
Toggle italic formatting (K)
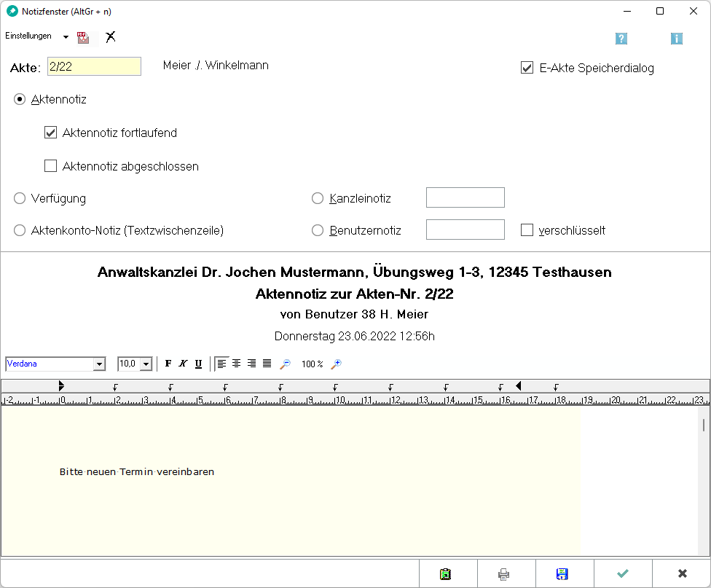[x=183, y=364]
